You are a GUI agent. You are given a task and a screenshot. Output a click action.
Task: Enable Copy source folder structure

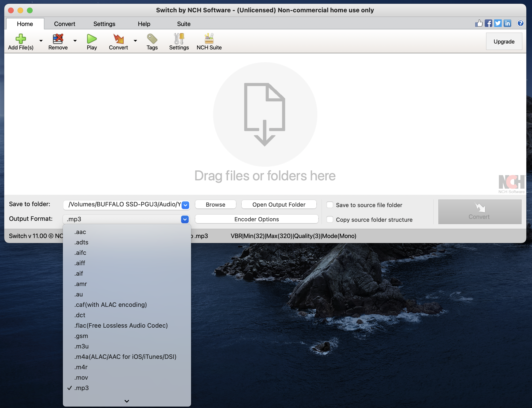(330, 219)
